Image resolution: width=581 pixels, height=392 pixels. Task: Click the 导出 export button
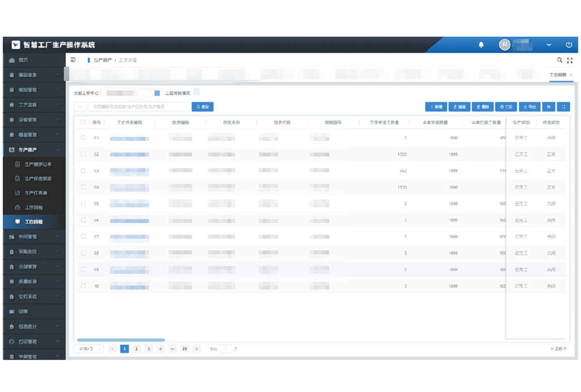click(x=529, y=107)
